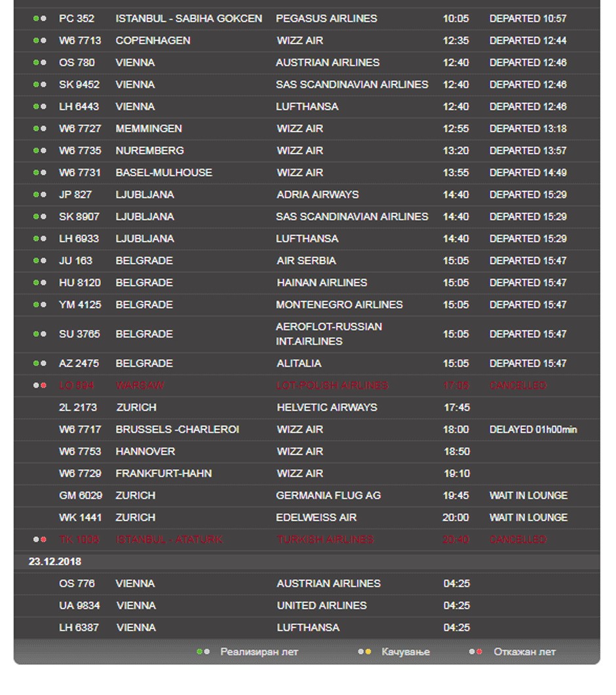This screenshot has width=616, height=695.
Task: Select the HANNOVER destination cell
Action: coord(145,451)
